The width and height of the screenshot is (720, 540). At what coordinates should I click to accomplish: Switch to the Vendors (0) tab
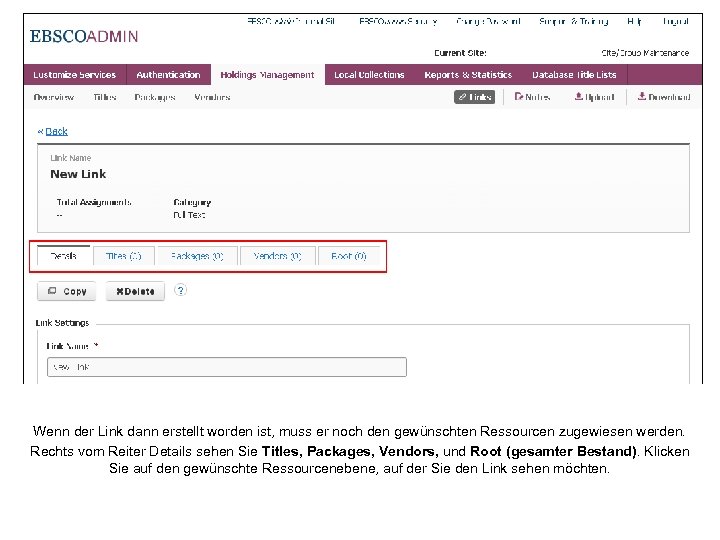click(x=277, y=256)
